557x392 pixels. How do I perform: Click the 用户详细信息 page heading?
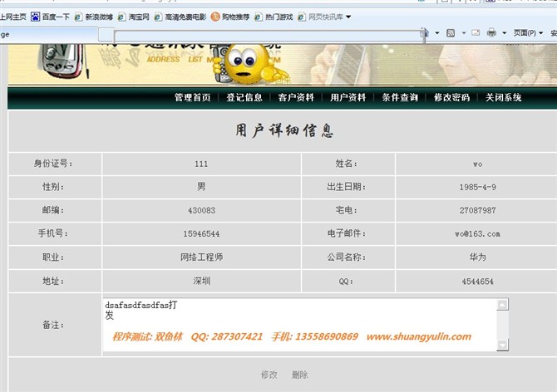click(x=284, y=130)
